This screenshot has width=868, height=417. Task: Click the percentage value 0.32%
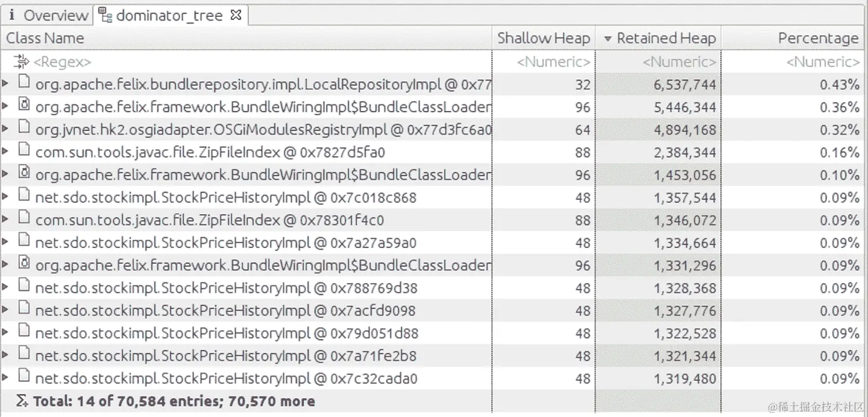[x=839, y=130]
